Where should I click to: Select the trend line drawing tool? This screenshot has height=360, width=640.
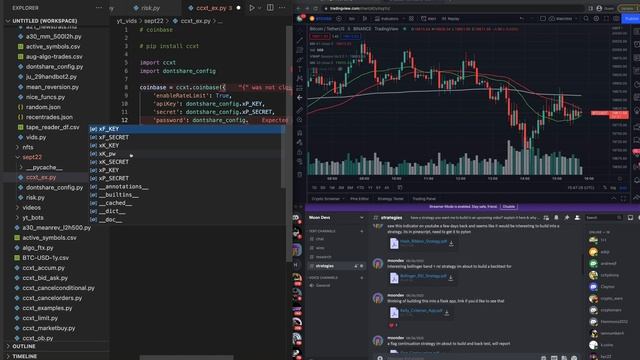tap(300, 40)
